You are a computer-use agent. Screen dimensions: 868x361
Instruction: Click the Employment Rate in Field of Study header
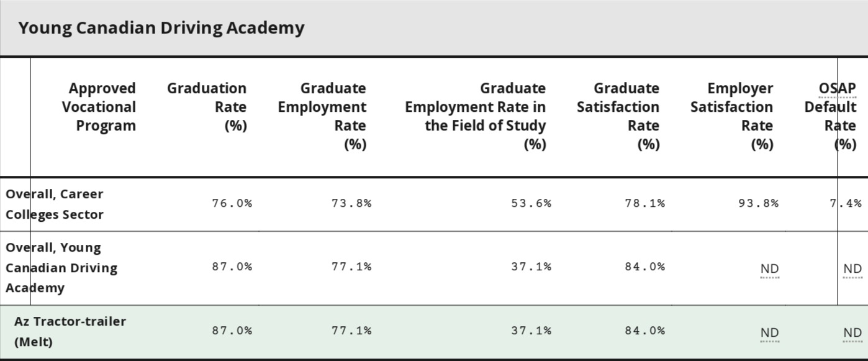tap(476, 116)
